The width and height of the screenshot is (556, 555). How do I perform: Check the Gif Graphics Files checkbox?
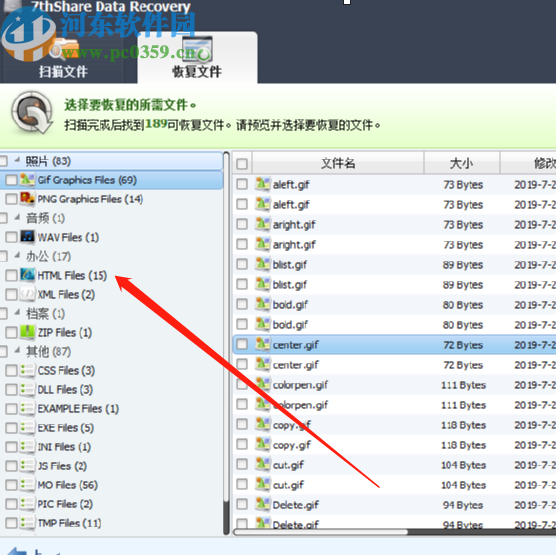11,180
